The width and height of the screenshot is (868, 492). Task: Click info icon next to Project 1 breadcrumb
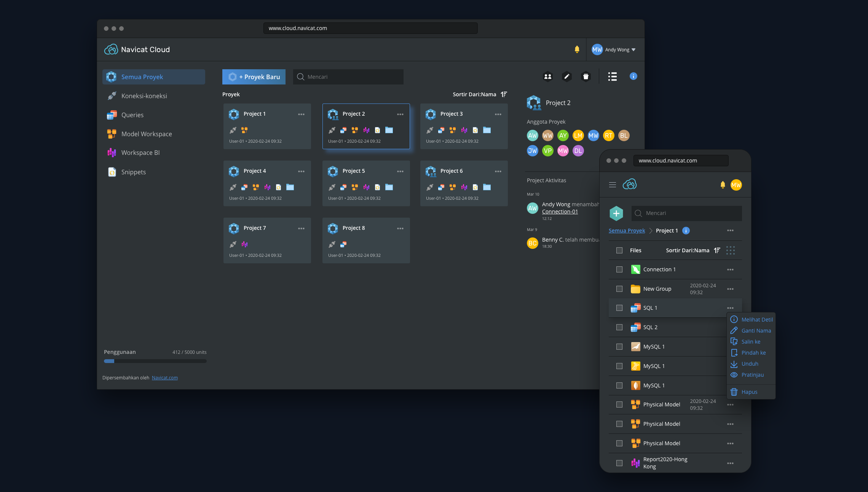click(686, 231)
